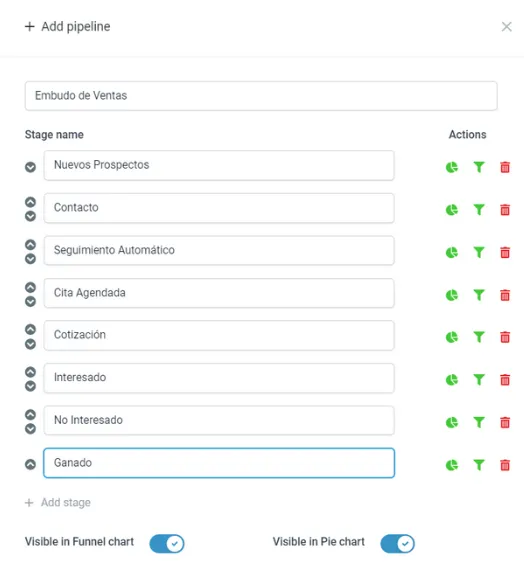Move Ganado stage up
This screenshot has height=570, width=524.
(x=31, y=464)
